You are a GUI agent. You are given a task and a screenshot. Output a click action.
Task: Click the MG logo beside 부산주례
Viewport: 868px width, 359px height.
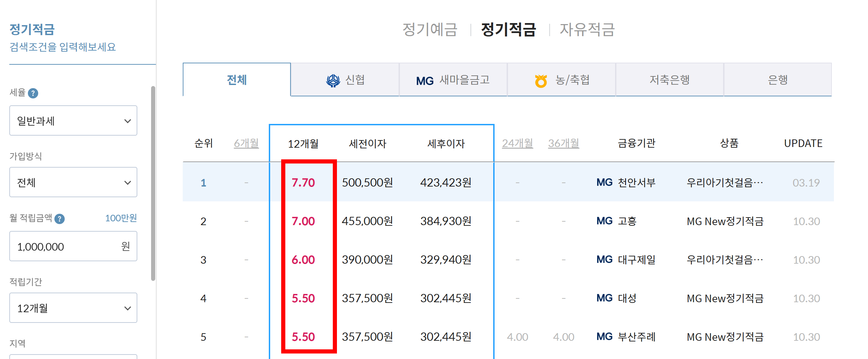pyautogui.click(x=604, y=337)
